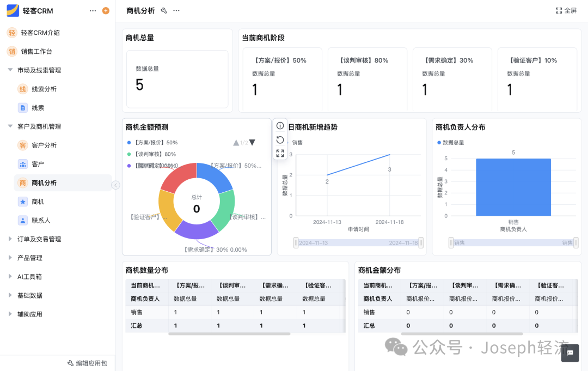Screen dimensions: 588x371
Task: Click the 联系人 contacts icon
Action: [22, 220]
